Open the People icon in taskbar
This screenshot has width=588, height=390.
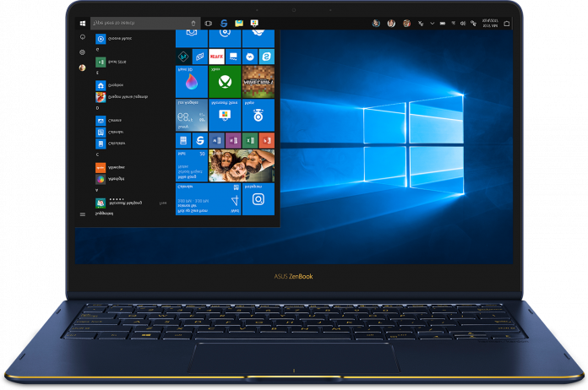coord(421,24)
